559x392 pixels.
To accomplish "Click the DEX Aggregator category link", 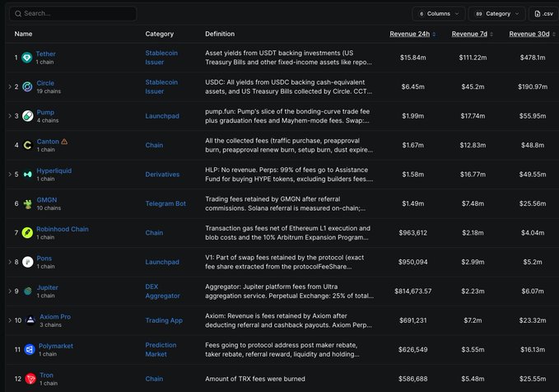I will pos(162,292).
